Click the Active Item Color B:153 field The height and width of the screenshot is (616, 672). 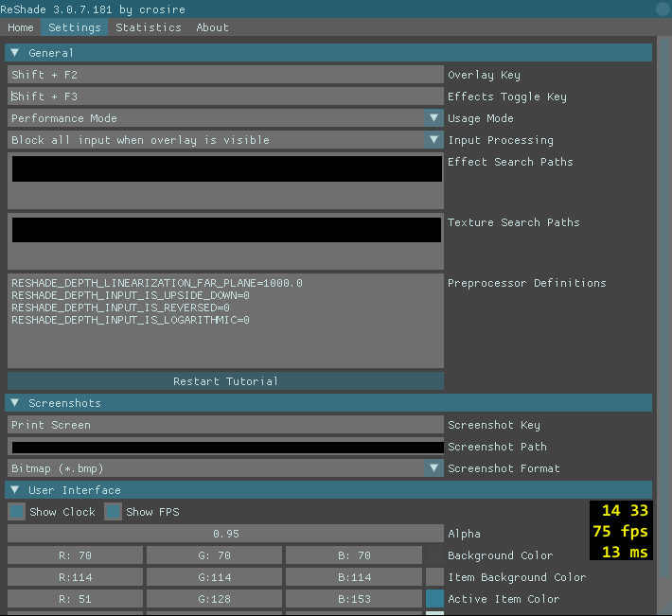coord(354,599)
